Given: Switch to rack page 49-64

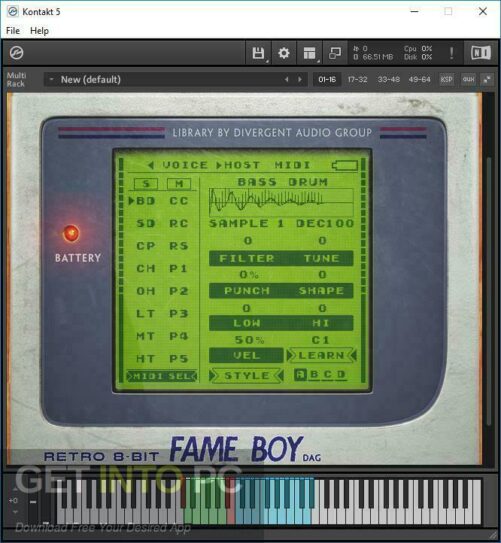Looking at the screenshot, I should coord(419,80).
